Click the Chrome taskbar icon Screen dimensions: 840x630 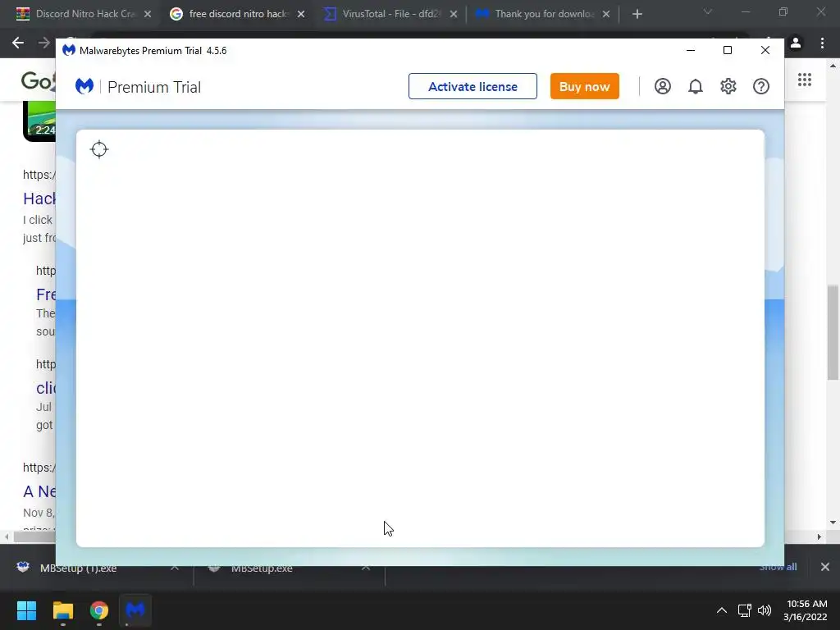click(x=99, y=610)
